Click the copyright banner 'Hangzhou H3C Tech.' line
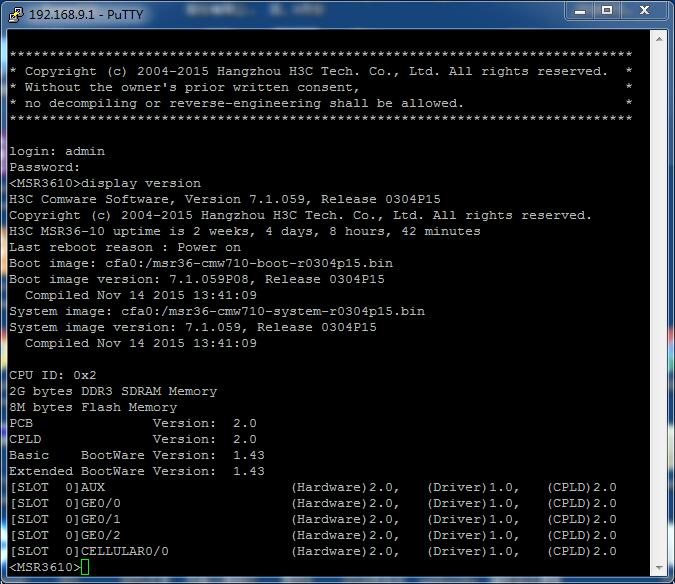 [321, 71]
